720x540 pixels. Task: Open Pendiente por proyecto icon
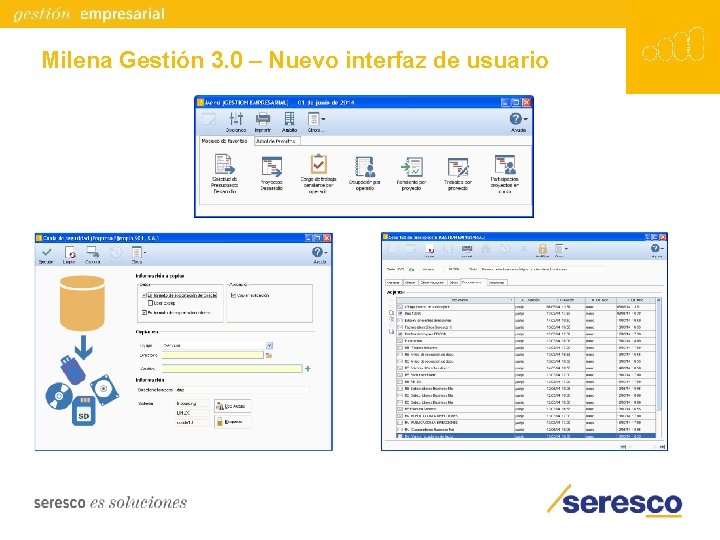412,167
